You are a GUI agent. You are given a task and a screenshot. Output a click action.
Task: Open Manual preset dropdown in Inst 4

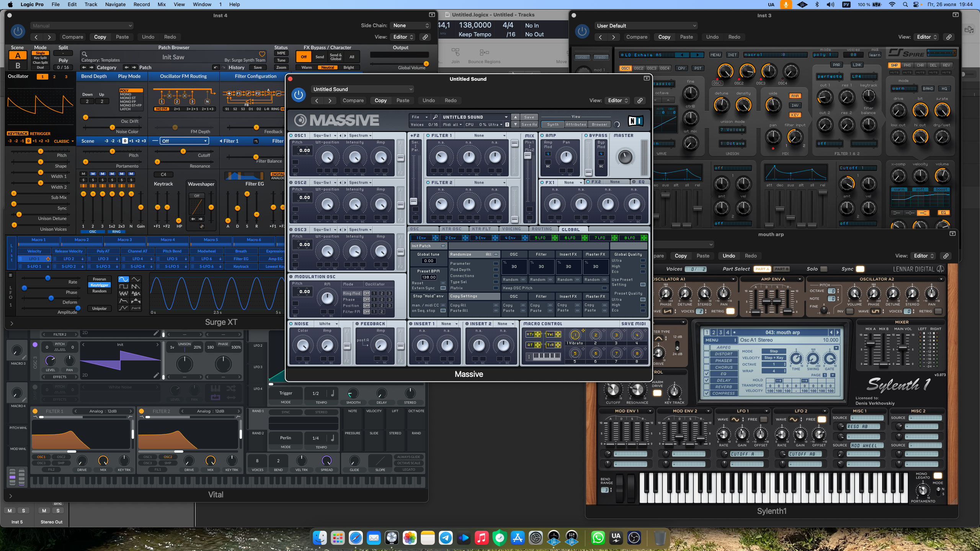(x=82, y=26)
